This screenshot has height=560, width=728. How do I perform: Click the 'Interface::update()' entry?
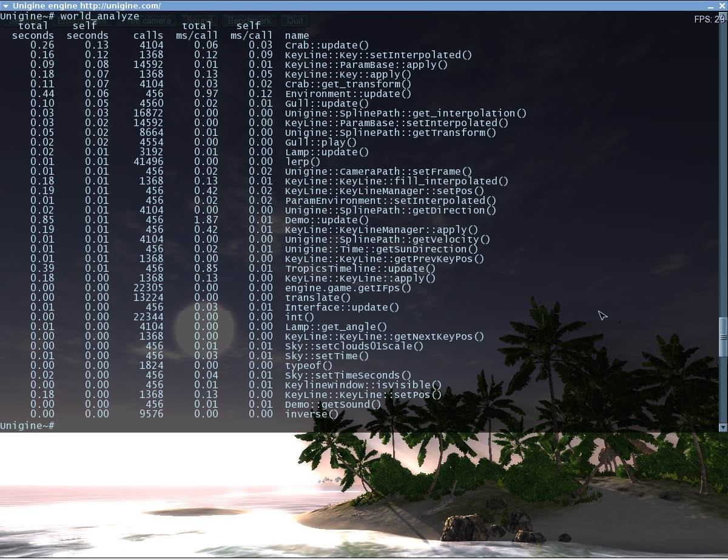point(342,308)
